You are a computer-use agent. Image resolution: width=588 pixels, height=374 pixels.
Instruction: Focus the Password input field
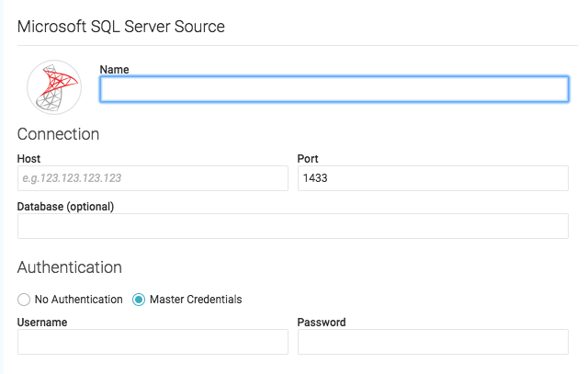tap(433, 342)
